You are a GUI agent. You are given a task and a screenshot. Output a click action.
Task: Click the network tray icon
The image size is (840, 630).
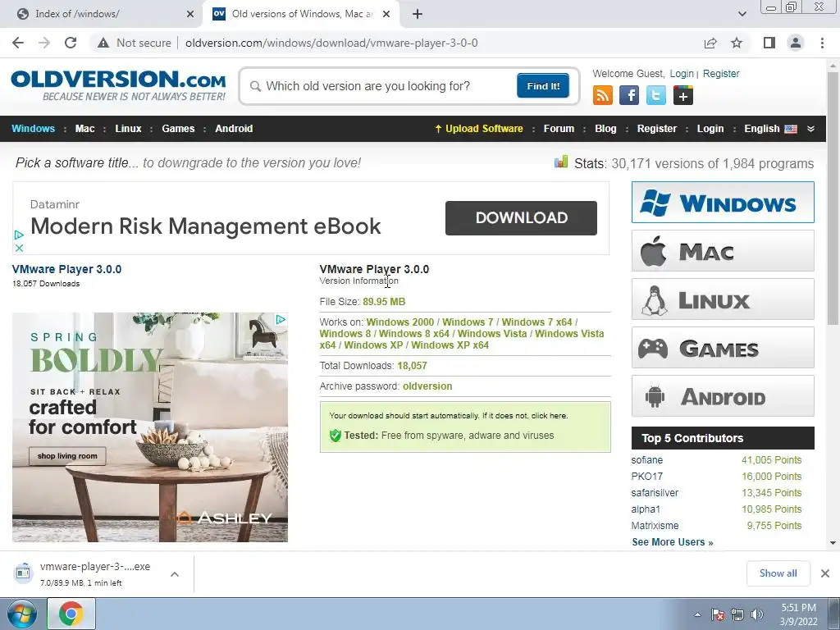pyautogui.click(x=737, y=614)
